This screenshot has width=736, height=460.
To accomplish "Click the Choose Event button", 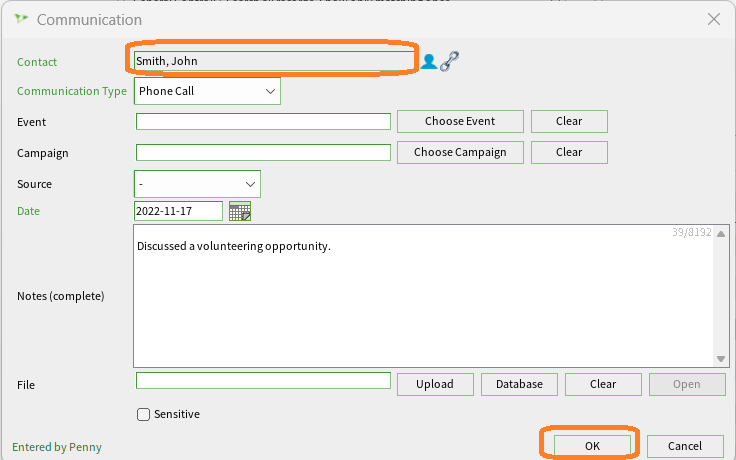I will [460, 122].
